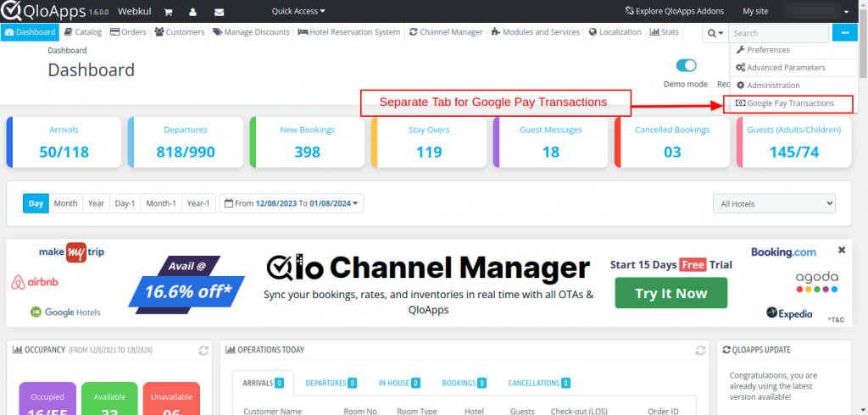Switch to the In-House tab
The image size is (868, 415).
pyautogui.click(x=399, y=383)
